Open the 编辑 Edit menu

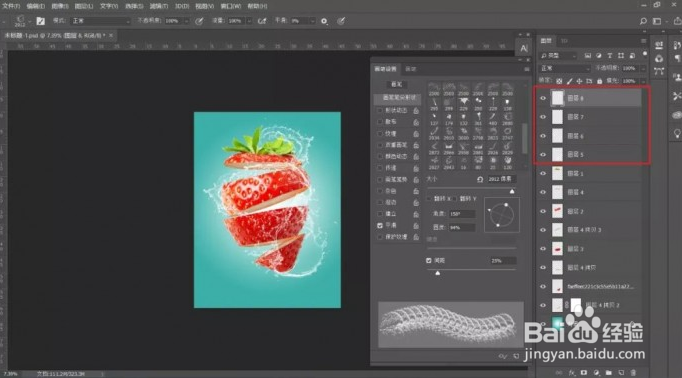click(x=35, y=6)
